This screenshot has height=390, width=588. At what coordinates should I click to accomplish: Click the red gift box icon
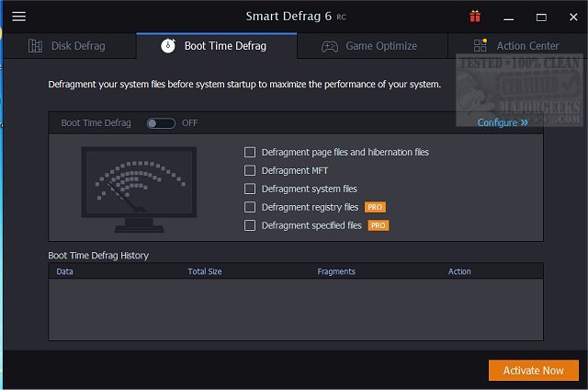[x=475, y=17]
